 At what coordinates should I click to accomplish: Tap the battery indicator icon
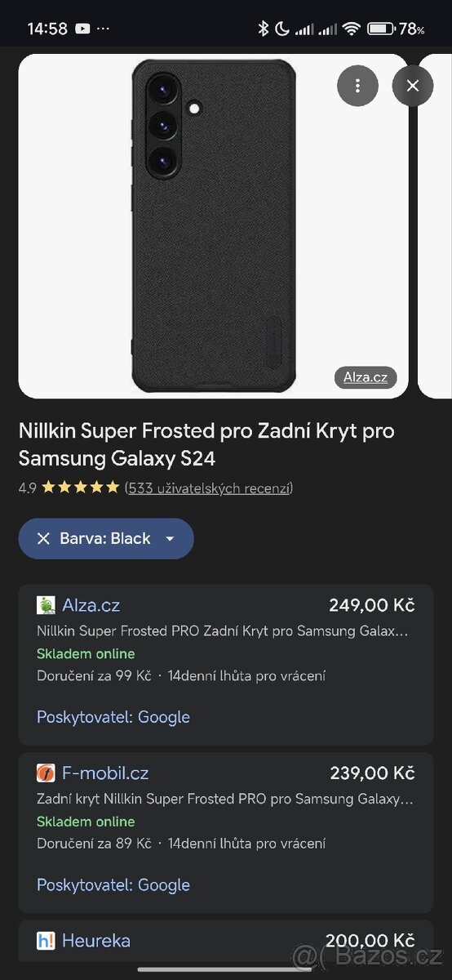380,29
